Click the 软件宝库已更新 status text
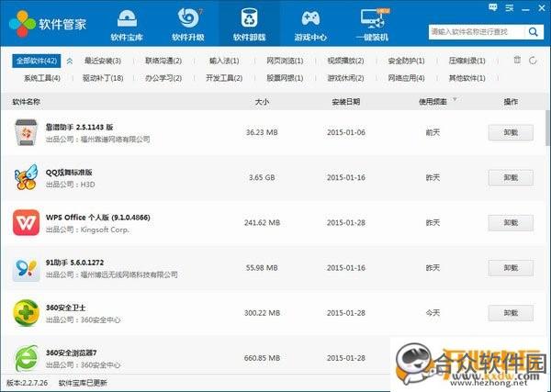The height and width of the screenshot is (392, 551). coord(83,383)
